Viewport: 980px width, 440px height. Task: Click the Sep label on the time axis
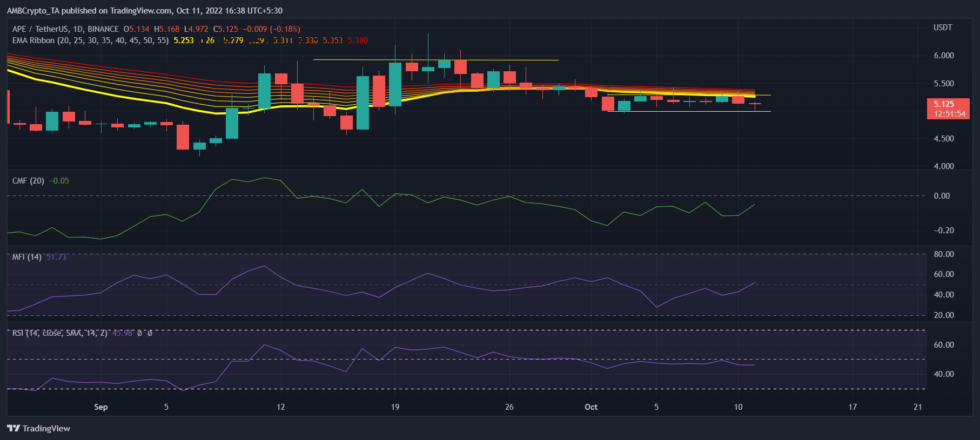100,407
